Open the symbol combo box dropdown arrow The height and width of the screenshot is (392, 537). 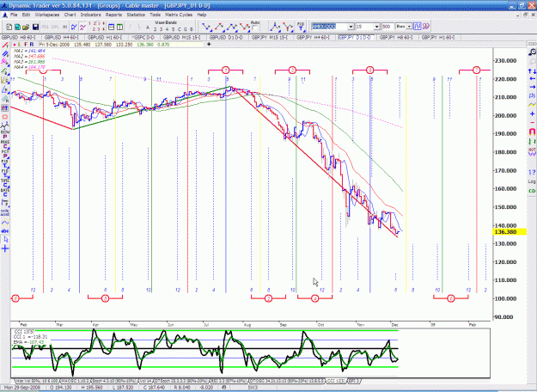[351, 27]
